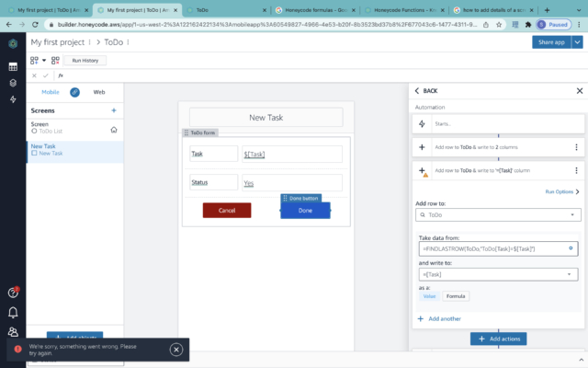Dismiss the error notification toast
Image resolution: width=588 pixels, height=368 pixels.
(x=176, y=350)
